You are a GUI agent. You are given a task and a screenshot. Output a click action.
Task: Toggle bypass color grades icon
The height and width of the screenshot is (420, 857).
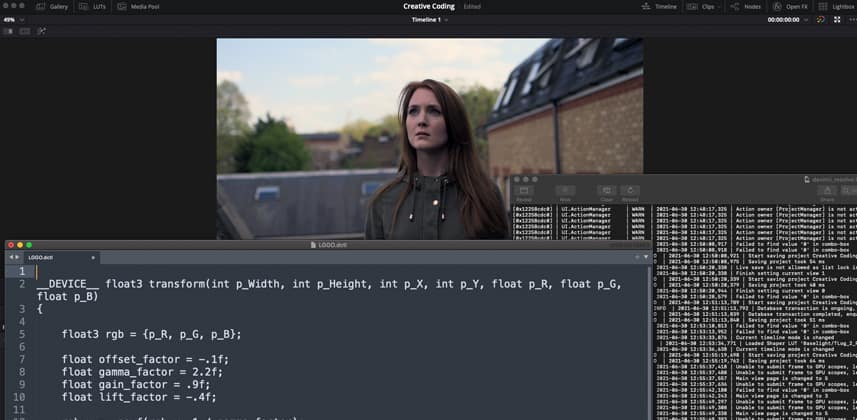pyautogui.click(x=820, y=20)
